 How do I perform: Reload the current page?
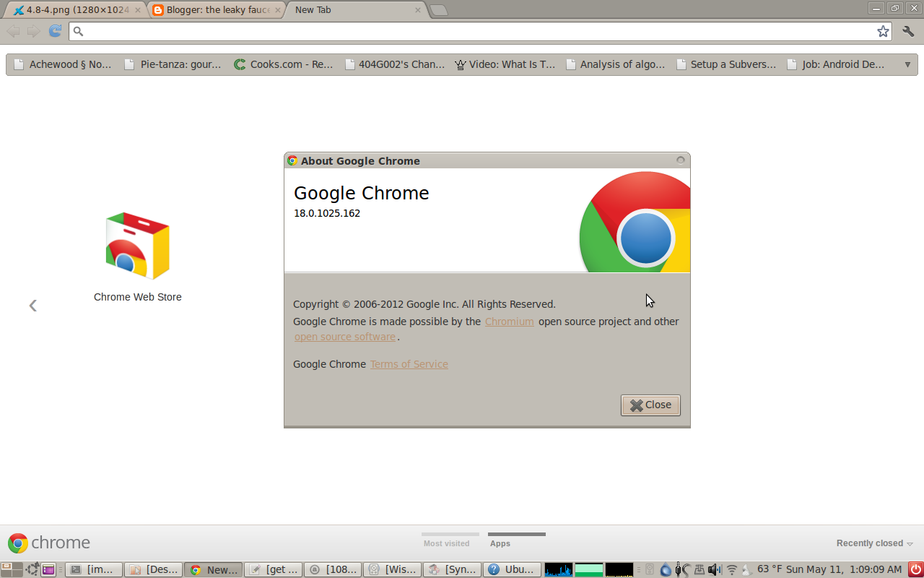tap(55, 31)
